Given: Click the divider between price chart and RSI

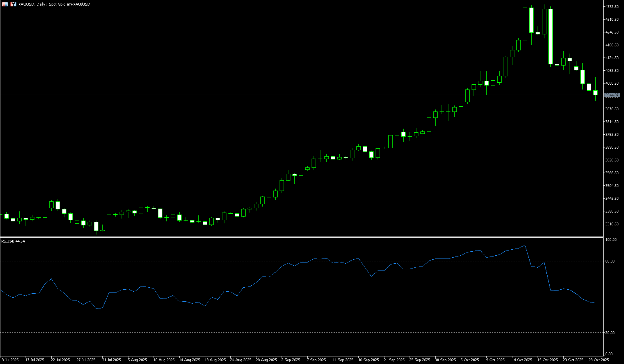Looking at the screenshot, I should point(300,237).
